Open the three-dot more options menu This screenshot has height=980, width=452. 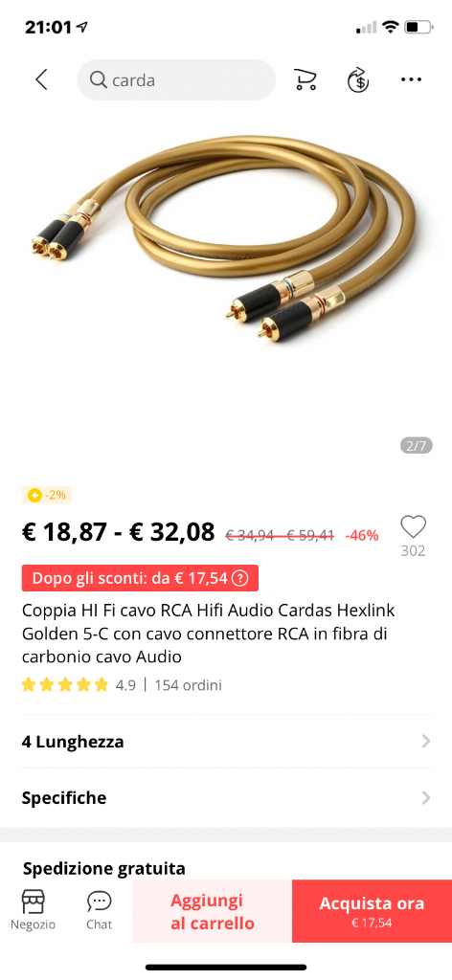411,79
